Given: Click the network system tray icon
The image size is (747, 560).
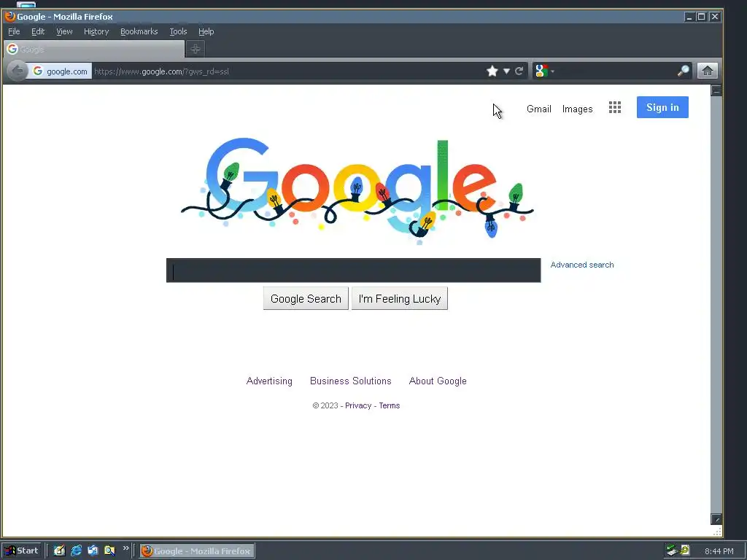Looking at the screenshot, I should (672, 551).
